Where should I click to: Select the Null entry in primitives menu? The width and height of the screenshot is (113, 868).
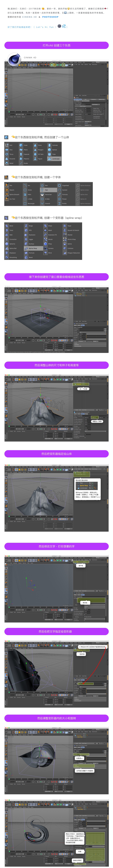pos(11,145)
